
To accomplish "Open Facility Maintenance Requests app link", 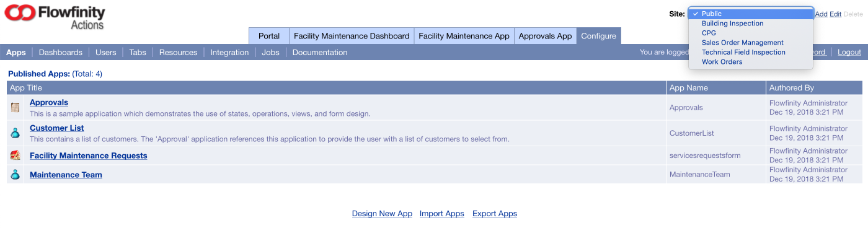I will point(89,156).
